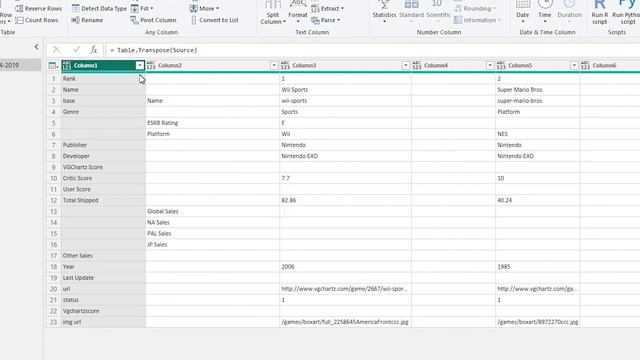Click the 'VGChartz Score' cell
The height and width of the screenshot is (360, 640).
pyautogui.click(x=103, y=167)
